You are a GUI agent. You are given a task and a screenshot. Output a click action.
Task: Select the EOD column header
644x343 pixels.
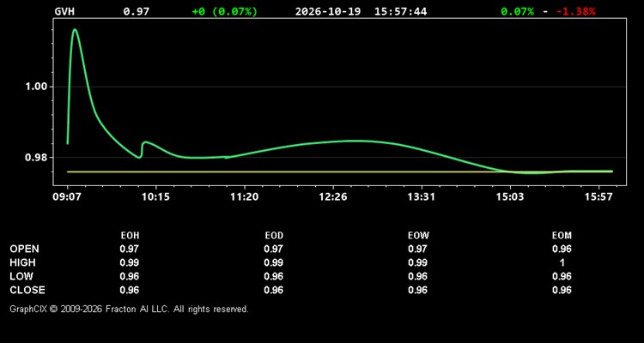coord(274,236)
